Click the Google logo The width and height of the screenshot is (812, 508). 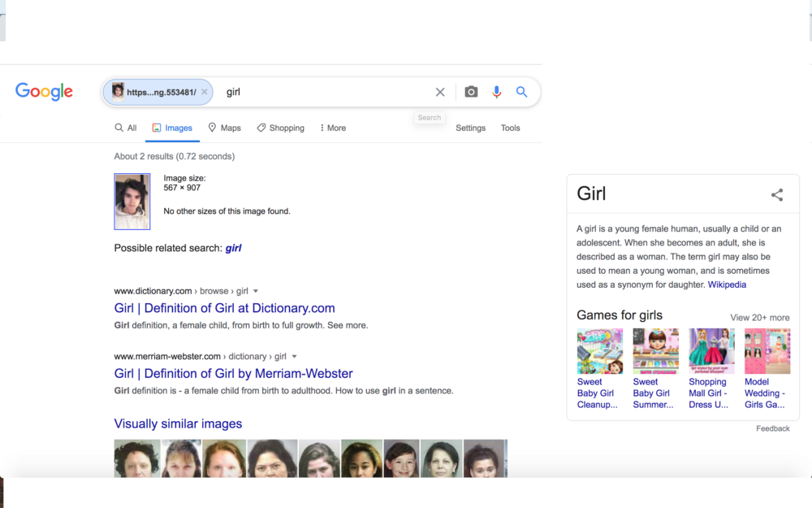pos(44,92)
